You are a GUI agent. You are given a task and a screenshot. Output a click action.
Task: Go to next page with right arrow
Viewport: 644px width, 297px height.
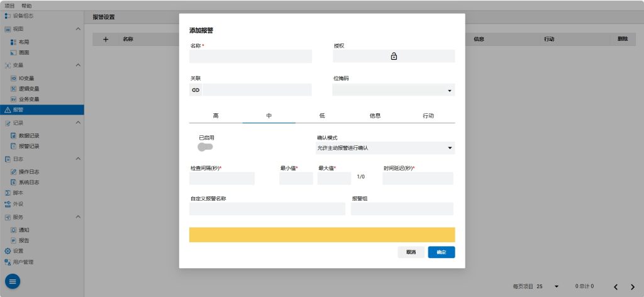coord(633,286)
